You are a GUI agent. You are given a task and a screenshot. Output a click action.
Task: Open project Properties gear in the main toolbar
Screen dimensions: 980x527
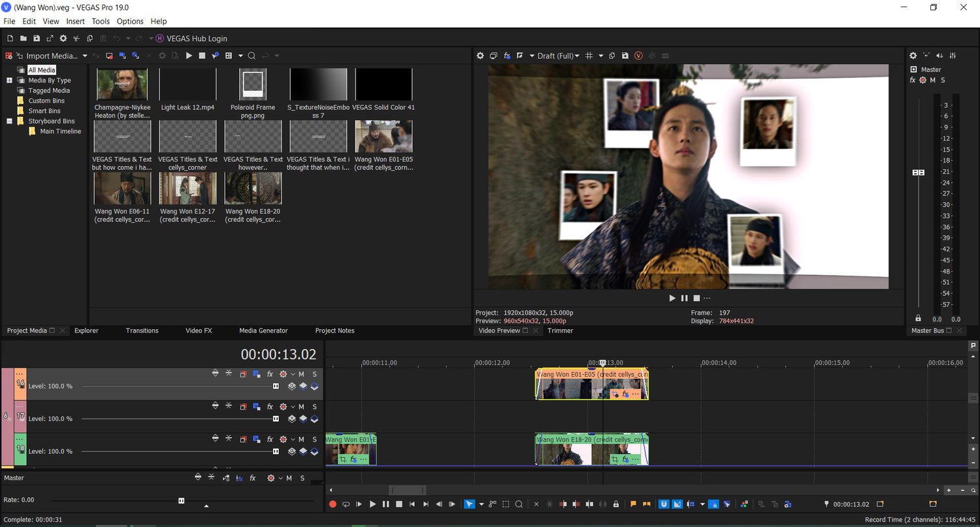[63, 39]
